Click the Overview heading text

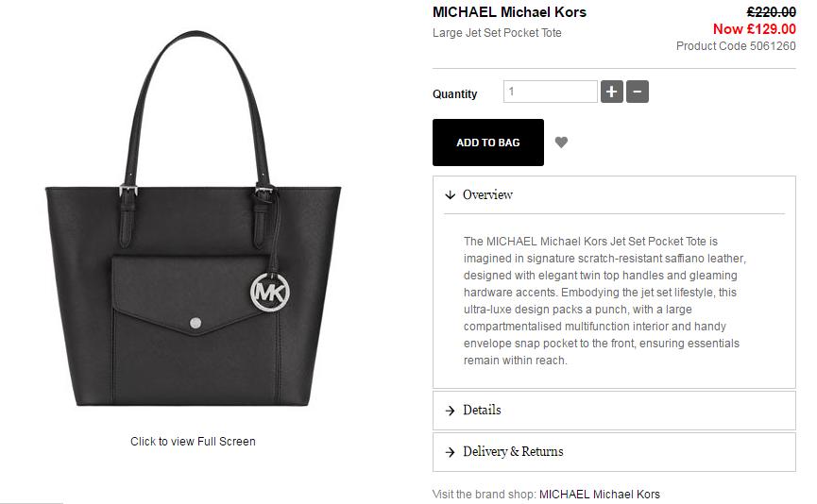pyautogui.click(x=487, y=194)
